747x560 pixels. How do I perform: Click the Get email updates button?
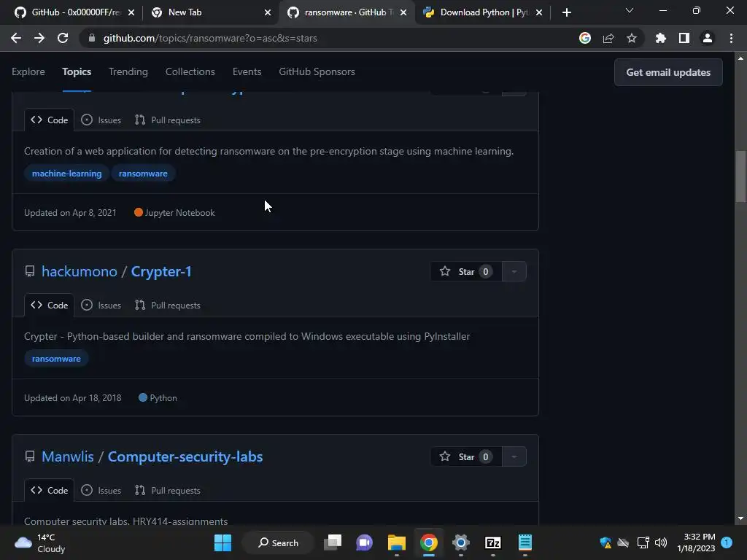668,72
